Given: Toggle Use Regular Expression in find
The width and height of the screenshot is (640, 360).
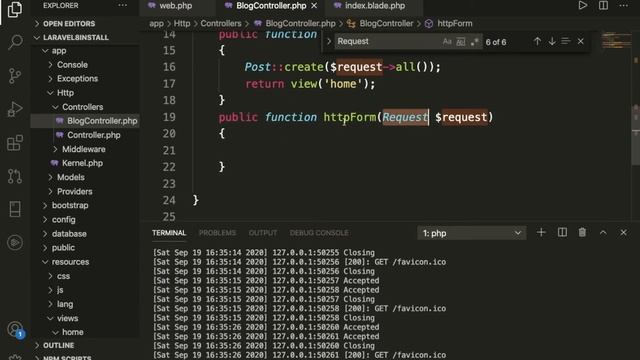Looking at the screenshot, I should point(474,42).
